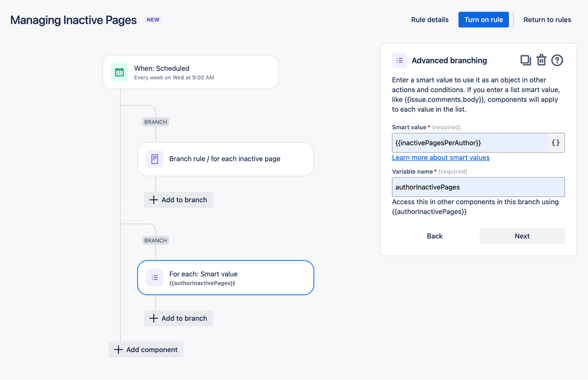This screenshot has height=380, width=588.
Task: Click the Managing Inactive Pages title
Action: 74,20
